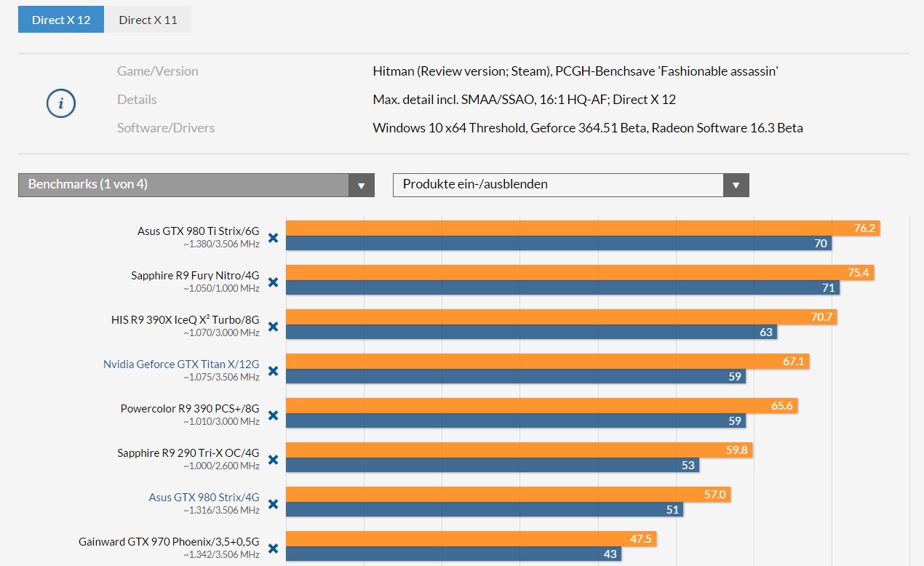924x566 pixels.
Task: Click the ~1.070/3.000 MHz clock text
Action: 221,333
